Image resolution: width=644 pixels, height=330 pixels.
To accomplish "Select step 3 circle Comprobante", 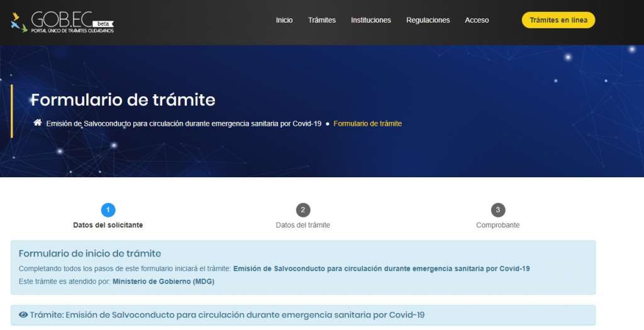I will (498, 210).
